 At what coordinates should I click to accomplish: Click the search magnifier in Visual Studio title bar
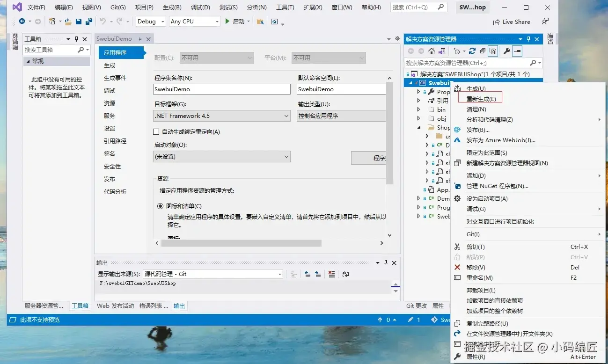[441, 7]
